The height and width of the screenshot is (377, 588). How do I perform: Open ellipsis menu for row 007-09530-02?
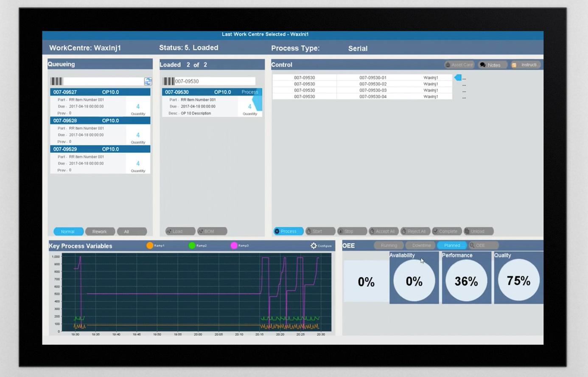click(x=464, y=84)
